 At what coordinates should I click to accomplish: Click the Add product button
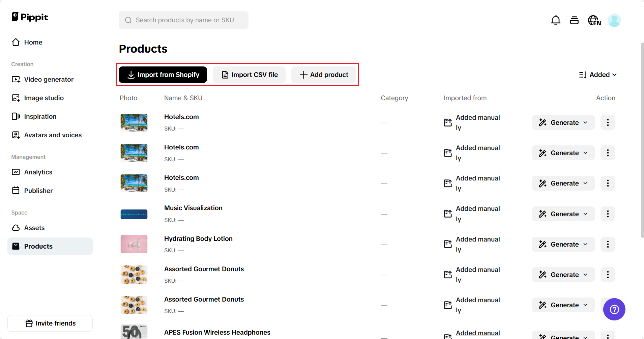(x=324, y=75)
